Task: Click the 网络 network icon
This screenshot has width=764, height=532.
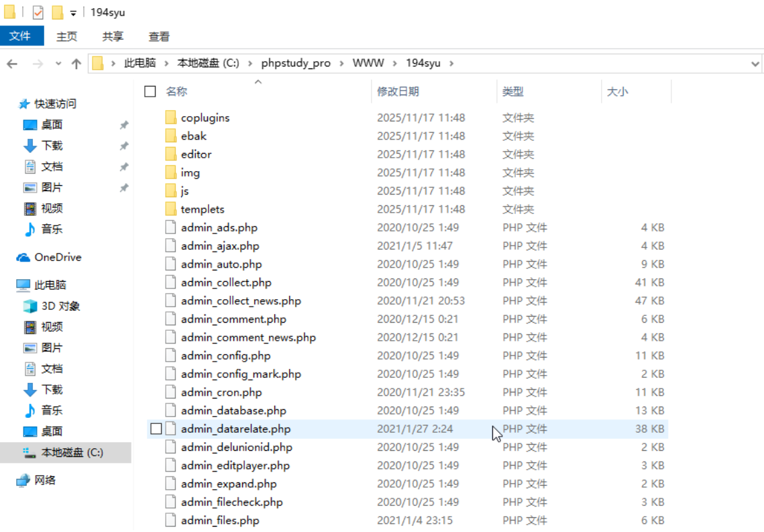Action: click(x=24, y=480)
